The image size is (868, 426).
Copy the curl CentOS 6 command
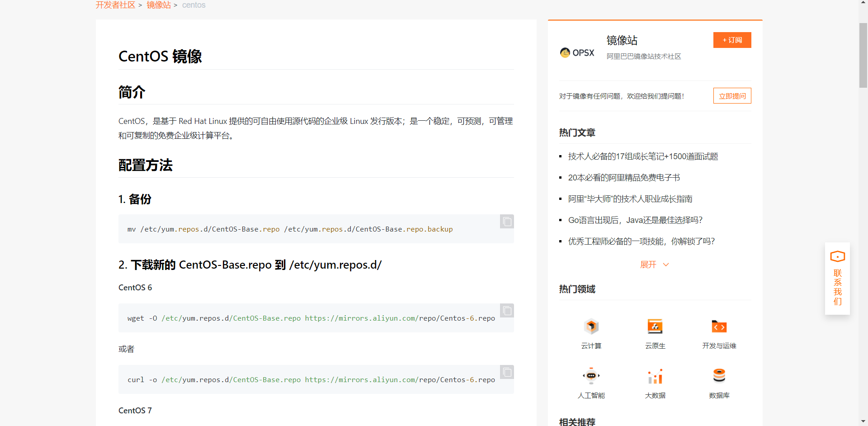tap(506, 372)
